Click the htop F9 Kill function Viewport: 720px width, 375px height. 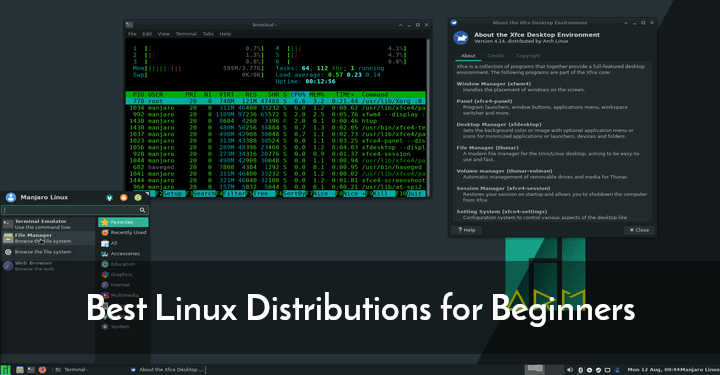tap(380, 194)
